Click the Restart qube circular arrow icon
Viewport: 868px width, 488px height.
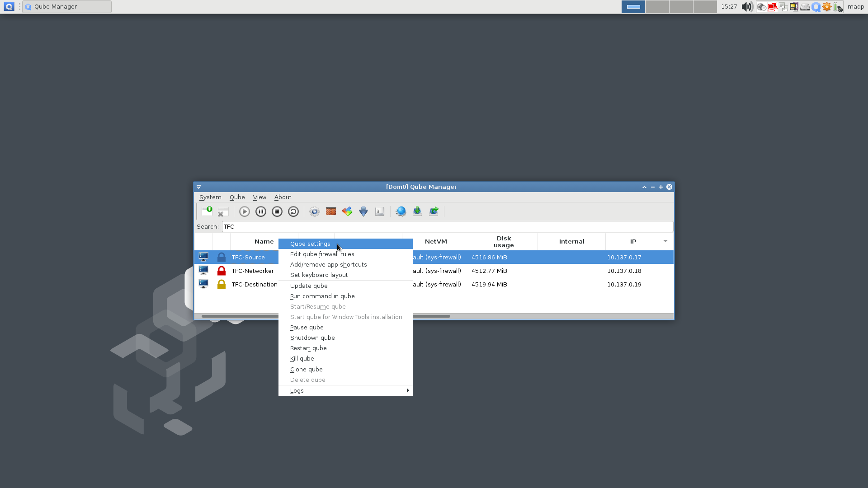point(293,211)
